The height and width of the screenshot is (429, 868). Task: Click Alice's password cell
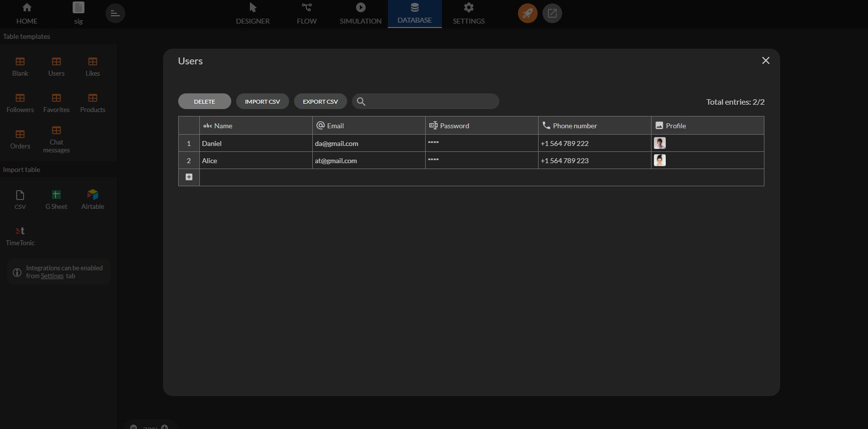(482, 160)
